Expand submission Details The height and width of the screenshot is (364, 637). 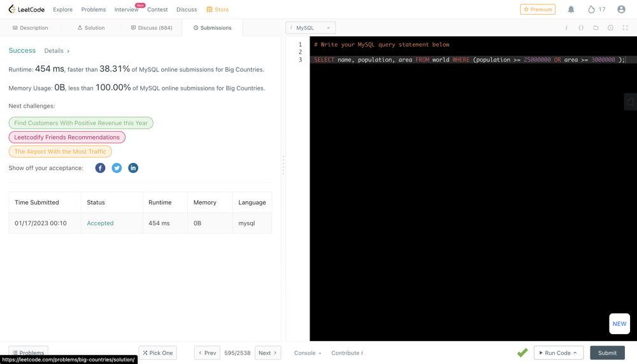pos(57,51)
